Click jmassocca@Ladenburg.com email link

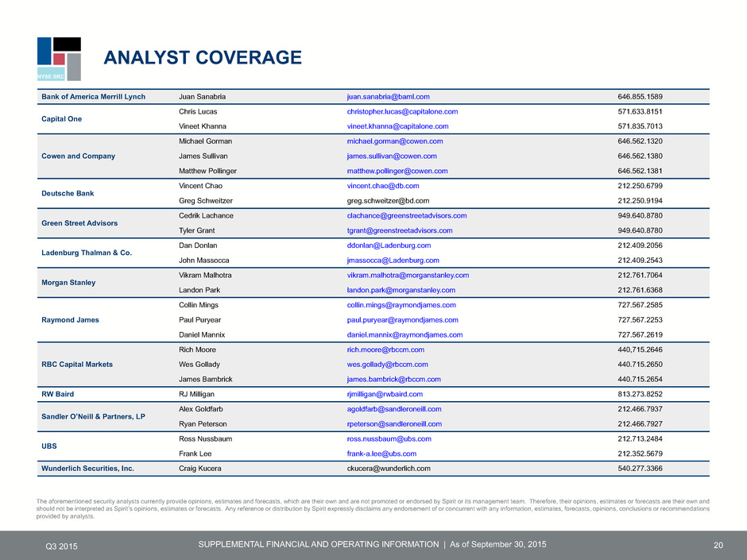coord(393,261)
